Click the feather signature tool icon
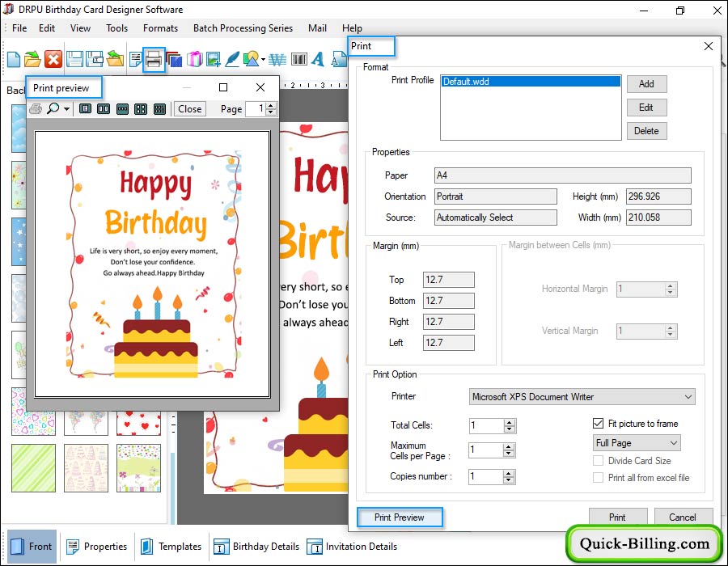The height and width of the screenshot is (566, 728). [231, 59]
